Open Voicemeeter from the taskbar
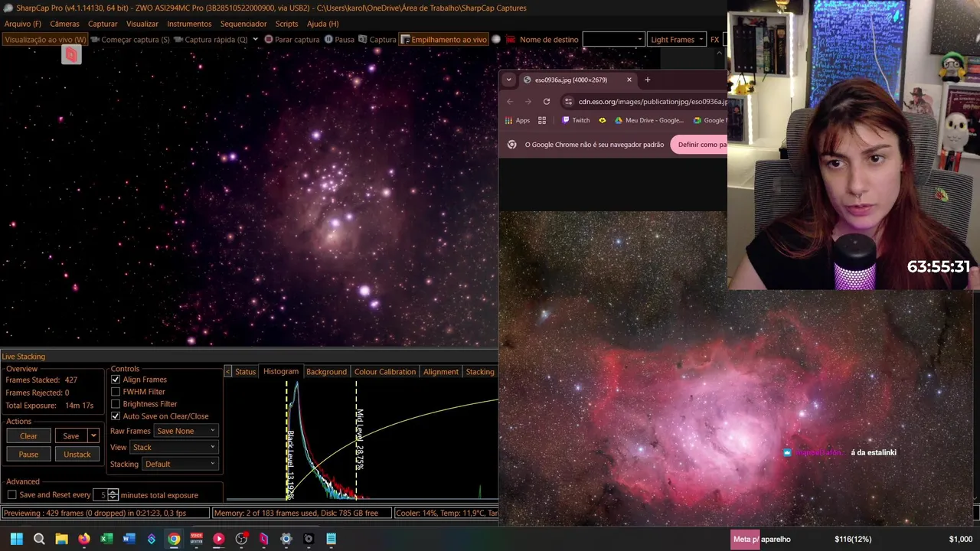The height and width of the screenshot is (551, 980). point(196,539)
